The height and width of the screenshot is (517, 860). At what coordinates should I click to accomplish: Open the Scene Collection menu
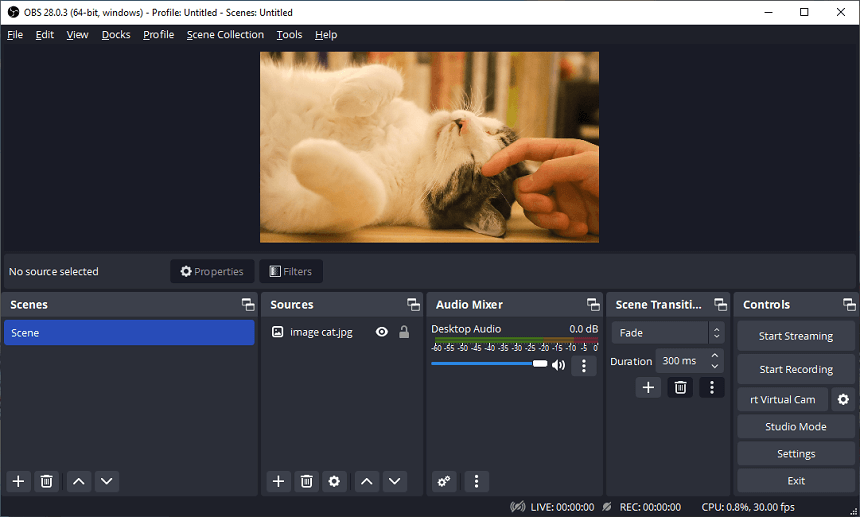[225, 34]
